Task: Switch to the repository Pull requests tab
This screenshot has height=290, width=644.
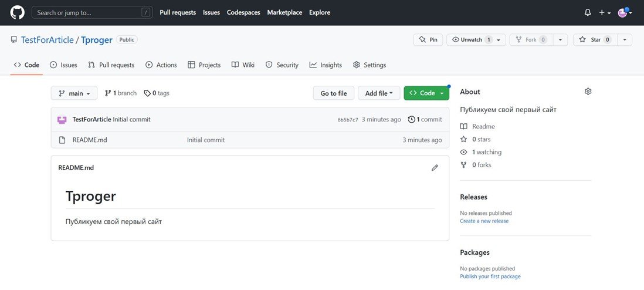Action: [x=111, y=65]
